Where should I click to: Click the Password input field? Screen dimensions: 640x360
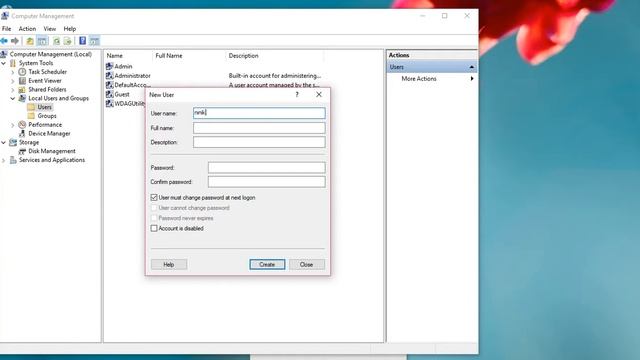pyautogui.click(x=267, y=167)
